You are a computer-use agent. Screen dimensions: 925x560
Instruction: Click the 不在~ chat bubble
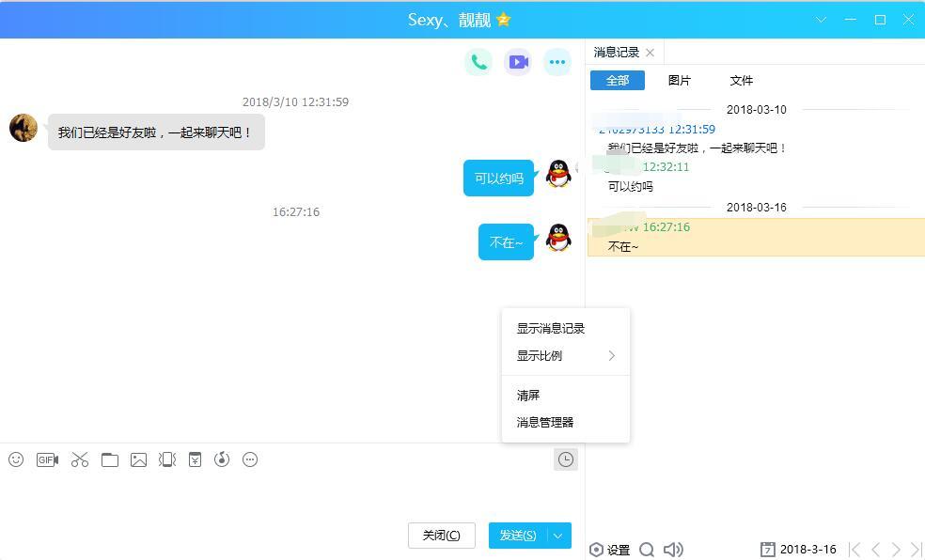tap(506, 241)
